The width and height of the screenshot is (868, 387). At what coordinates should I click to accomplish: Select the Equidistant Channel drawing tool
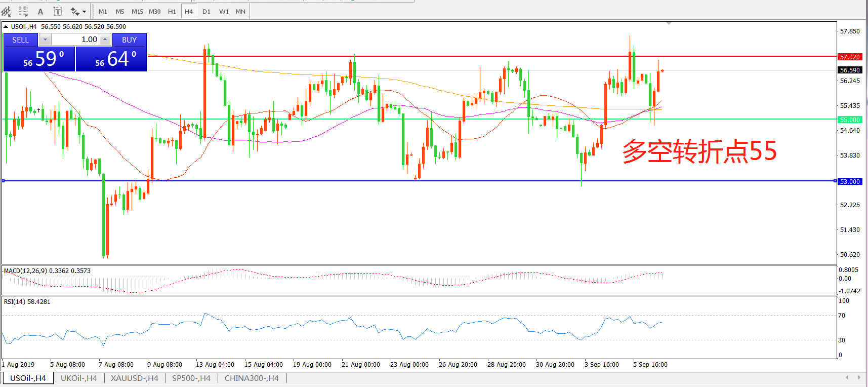click(6, 11)
